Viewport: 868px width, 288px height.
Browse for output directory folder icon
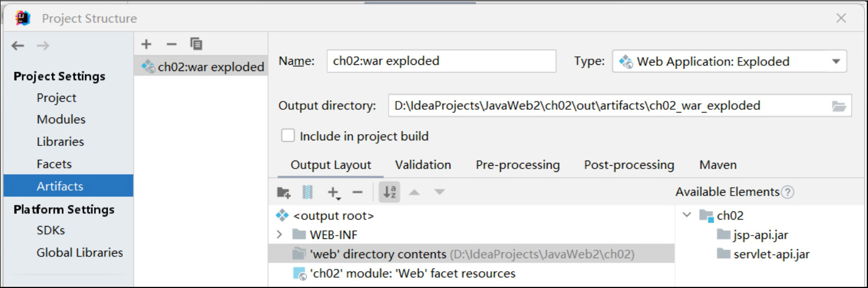click(x=839, y=106)
